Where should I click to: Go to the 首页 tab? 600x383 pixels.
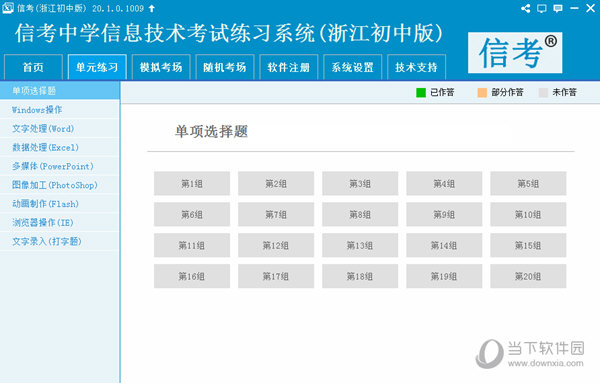(x=33, y=67)
